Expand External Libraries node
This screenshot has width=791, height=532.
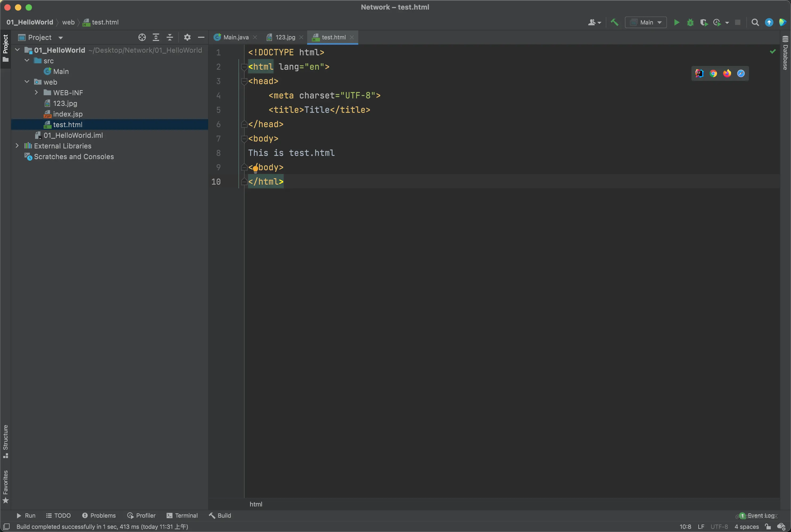pos(17,146)
